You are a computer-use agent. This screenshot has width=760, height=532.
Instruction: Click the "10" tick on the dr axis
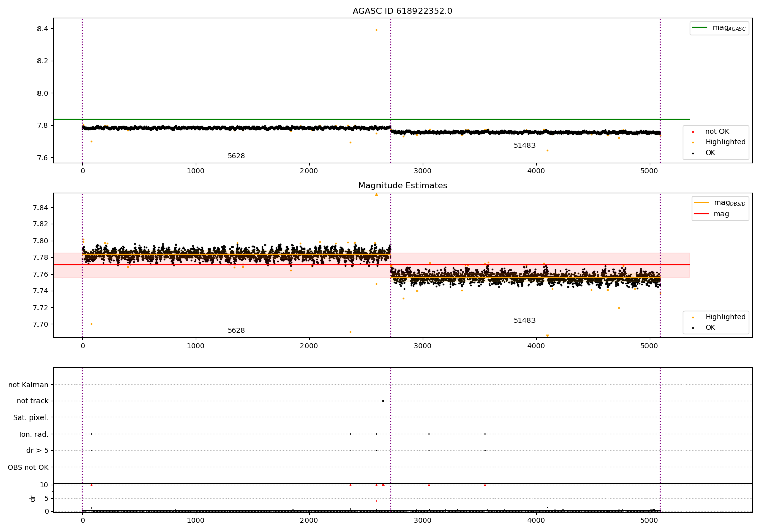pyautogui.click(x=44, y=485)
